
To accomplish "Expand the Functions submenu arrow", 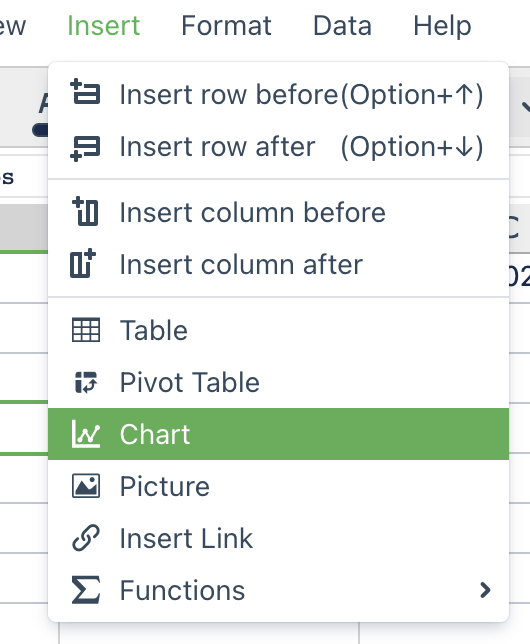I will point(485,590).
